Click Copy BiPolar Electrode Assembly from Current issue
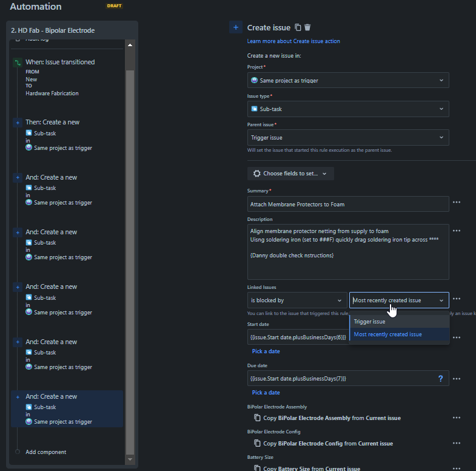The image size is (476, 471). point(332,418)
